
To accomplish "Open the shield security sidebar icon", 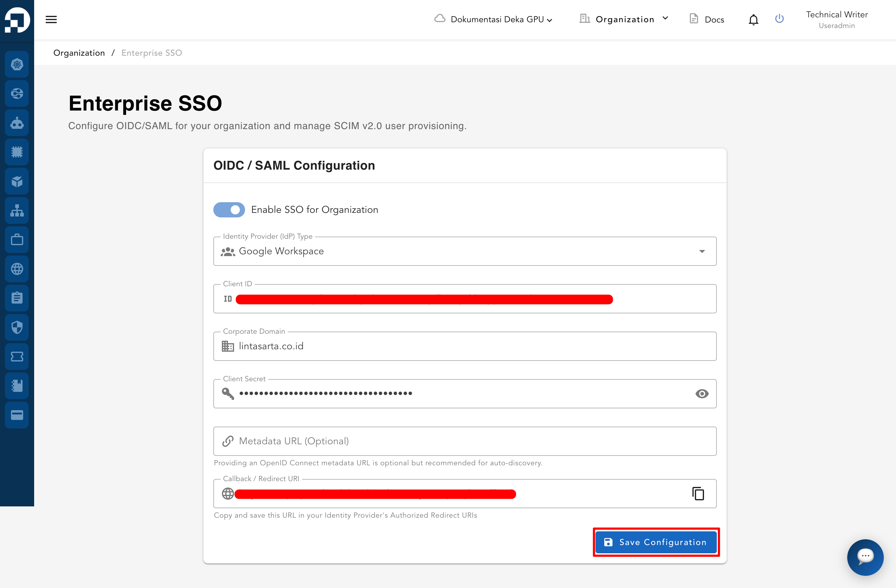I will (17, 327).
